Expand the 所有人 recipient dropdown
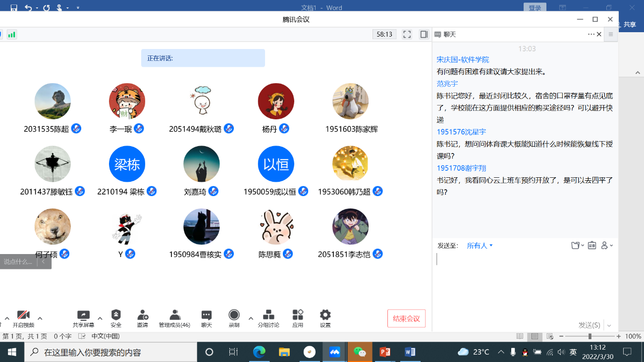This screenshot has width=644, height=362. tap(480, 246)
